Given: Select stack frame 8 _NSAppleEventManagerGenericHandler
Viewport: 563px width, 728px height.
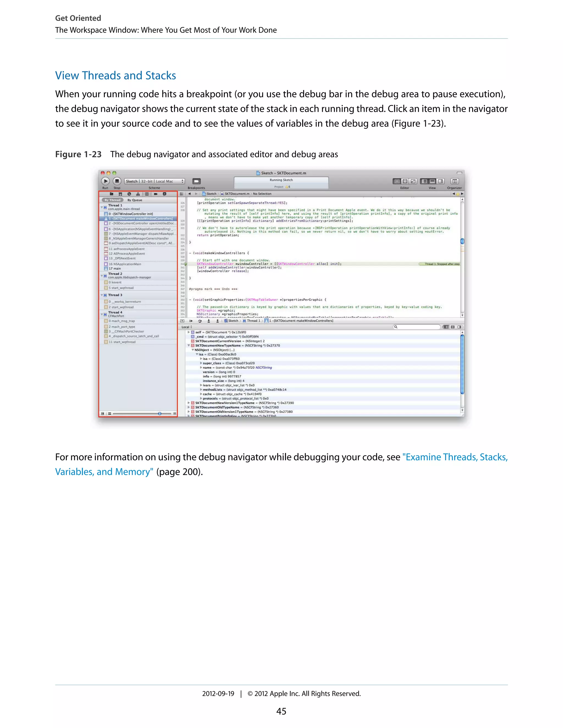Looking at the screenshot, I should pyautogui.click(x=139, y=238).
